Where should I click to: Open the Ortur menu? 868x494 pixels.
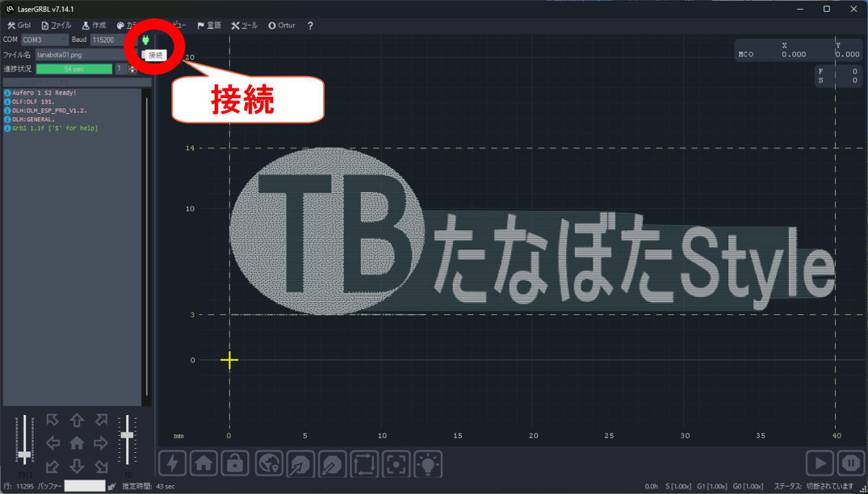[x=281, y=25]
